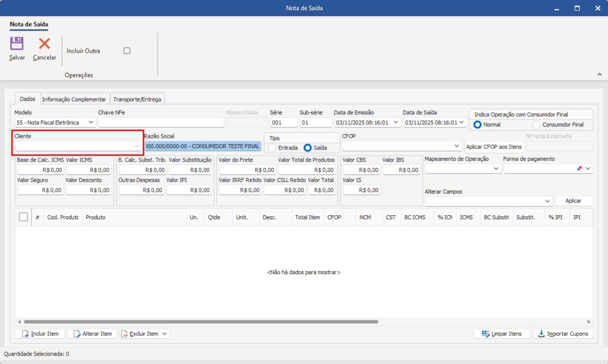Clear Forma de pagamento with eraser icon
The height and width of the screenshot is (364, 608).
tap(579, 168)
